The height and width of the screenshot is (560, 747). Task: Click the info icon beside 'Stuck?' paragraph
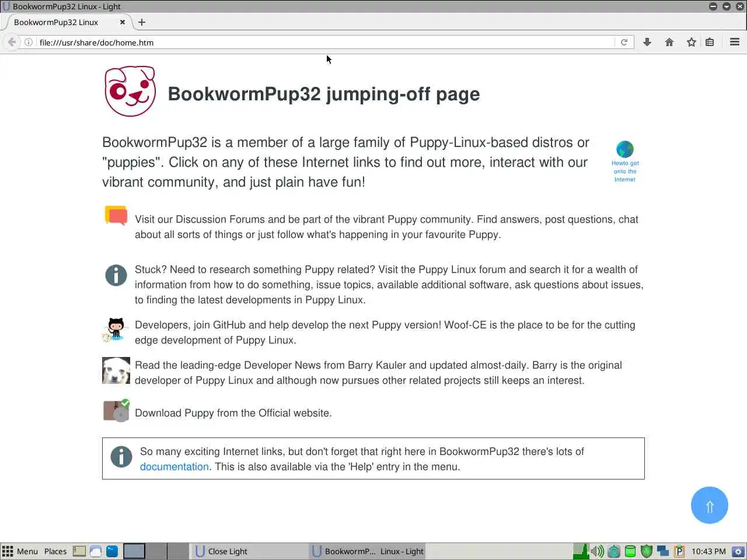coord(116,275)
